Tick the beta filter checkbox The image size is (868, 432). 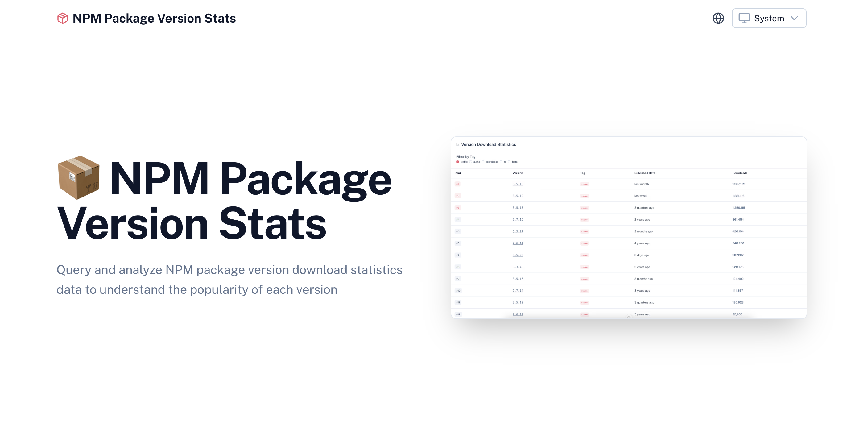tap(509, 162)
